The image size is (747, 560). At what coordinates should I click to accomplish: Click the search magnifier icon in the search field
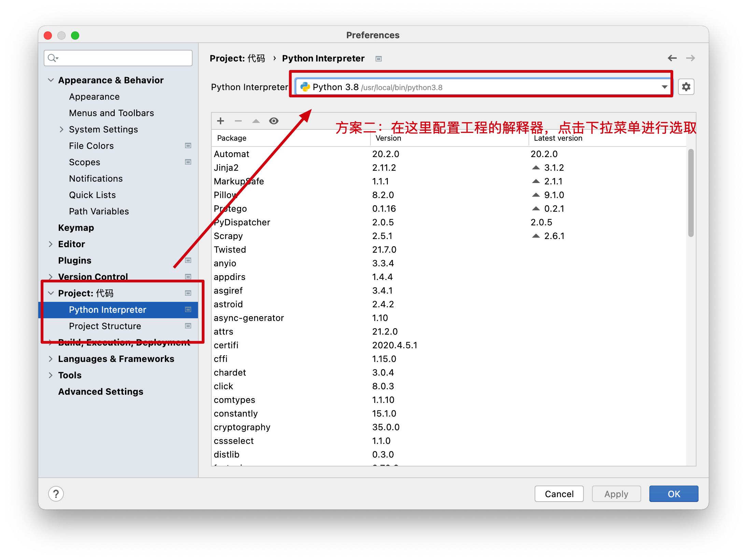(52, 58)
